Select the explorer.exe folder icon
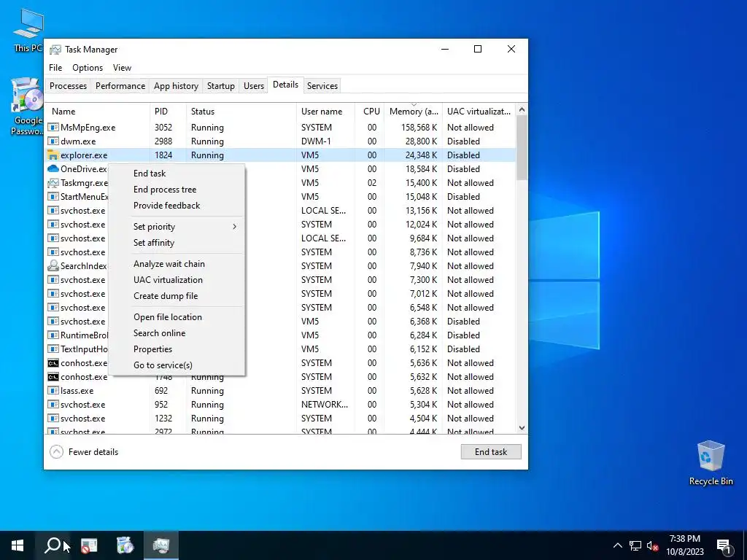 point(53,155)
